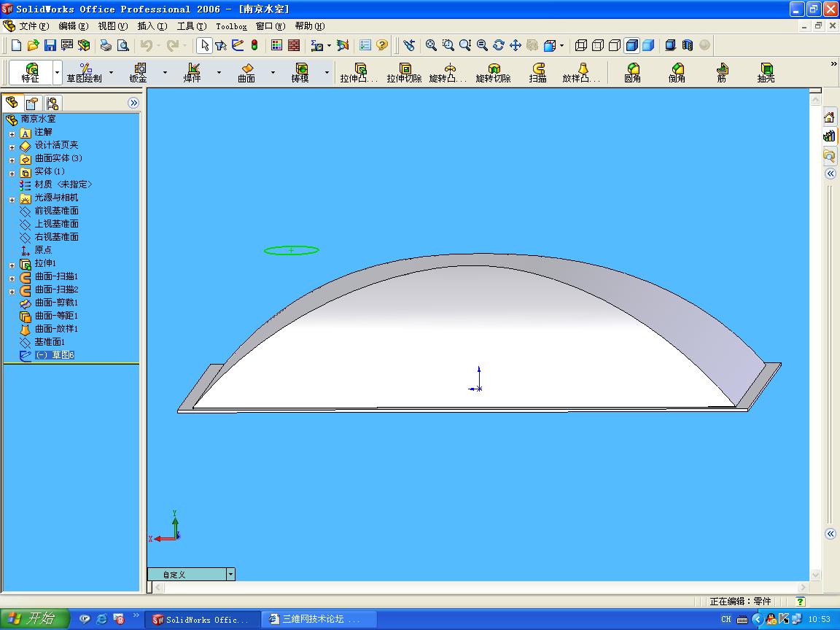Expand the 拉伸1 feature node
Viewport: 840px width, 630px height.
coord(12,265)
